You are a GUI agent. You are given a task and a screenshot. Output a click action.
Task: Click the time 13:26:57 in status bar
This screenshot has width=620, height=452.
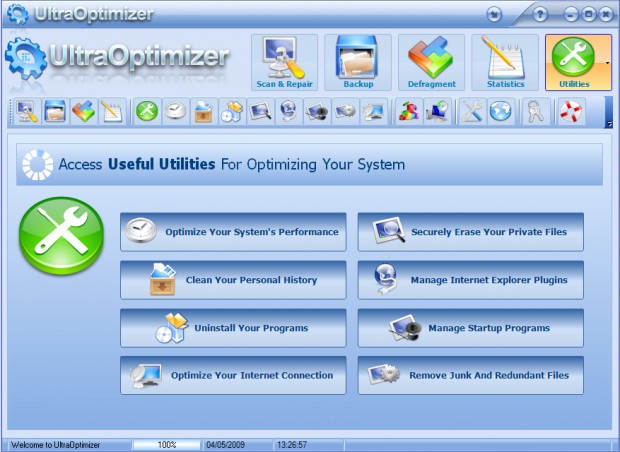(292, 445)
